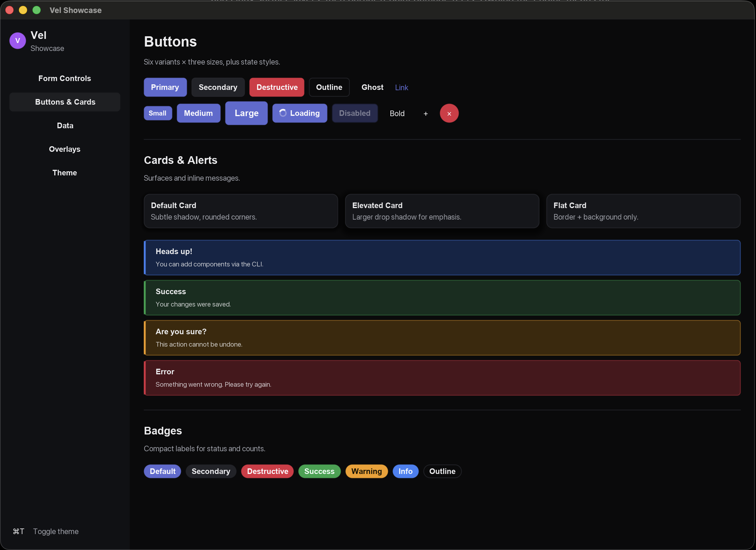756x550 pixels.
Task: Select the Elevated Card
Action: click(x=442, y=211)
